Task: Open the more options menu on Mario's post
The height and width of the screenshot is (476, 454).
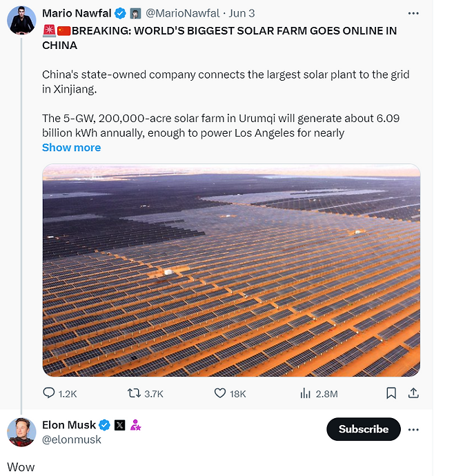Action: 413,13
